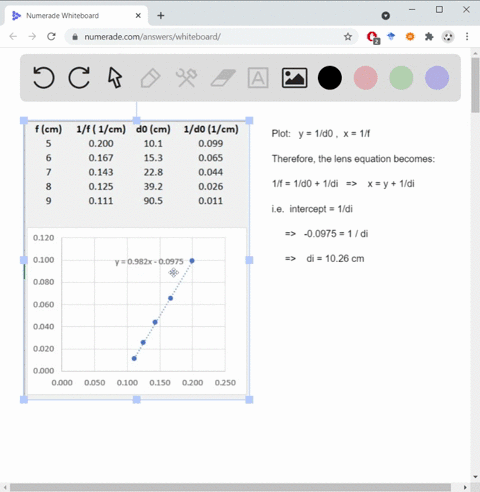Screen dimensions: 480x492
Task: Click the undo arrow in the whiteboard toolbar
Action: 44,78
